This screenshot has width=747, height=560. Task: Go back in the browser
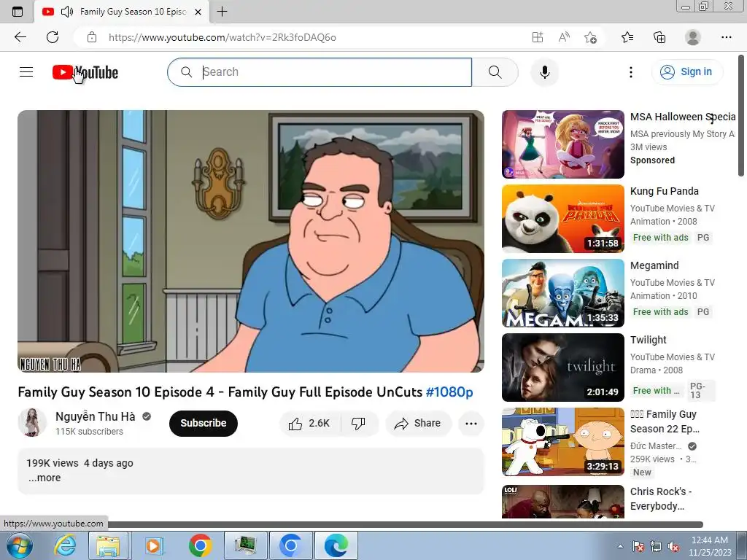(20, 37)
